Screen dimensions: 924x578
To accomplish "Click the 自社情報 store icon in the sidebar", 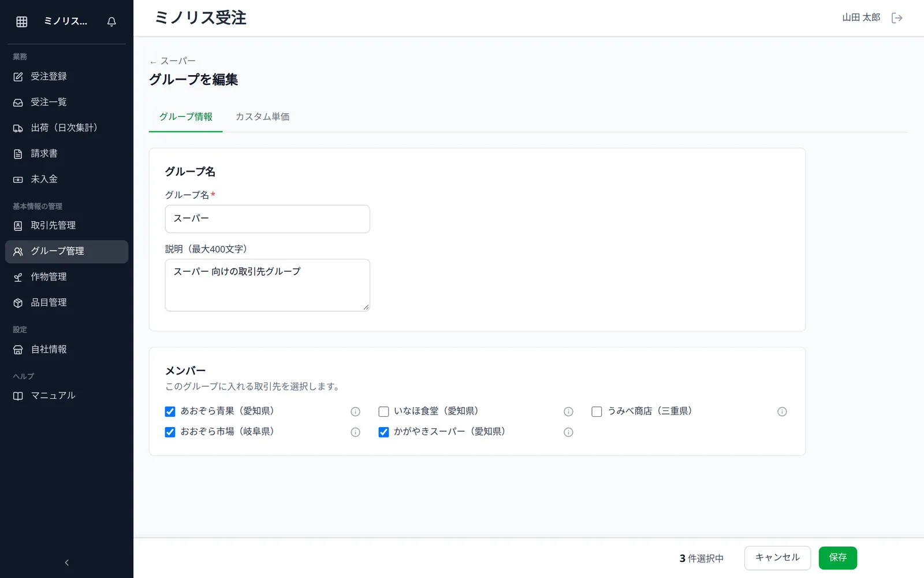I will click(x=18, y=350).
